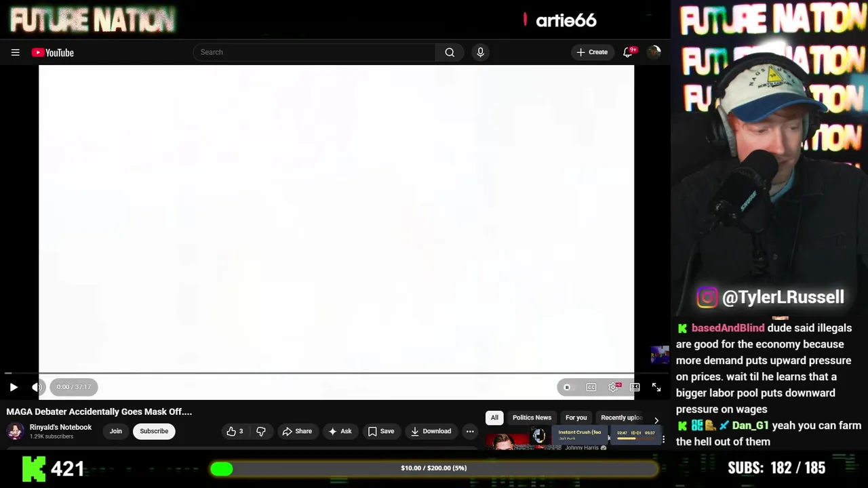Click chat username Dan_G1
The height and width of the screenshot is (488, 868).
coord(750,426)
